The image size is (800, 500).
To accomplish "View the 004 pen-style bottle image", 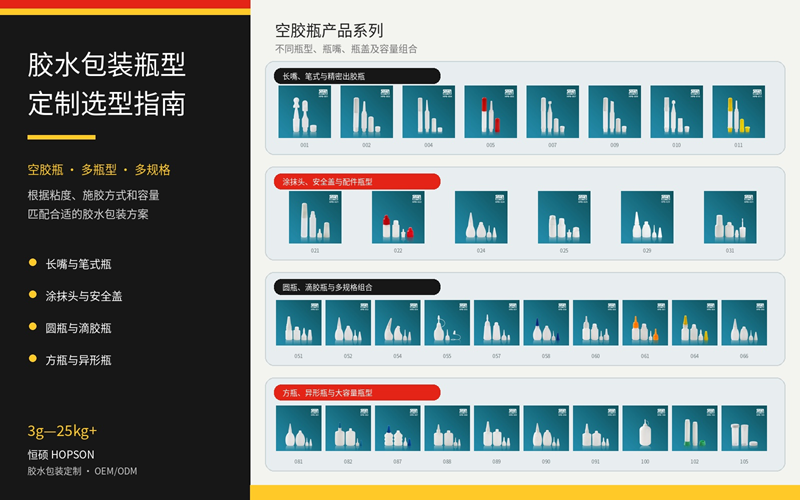I will coord(429,112).
